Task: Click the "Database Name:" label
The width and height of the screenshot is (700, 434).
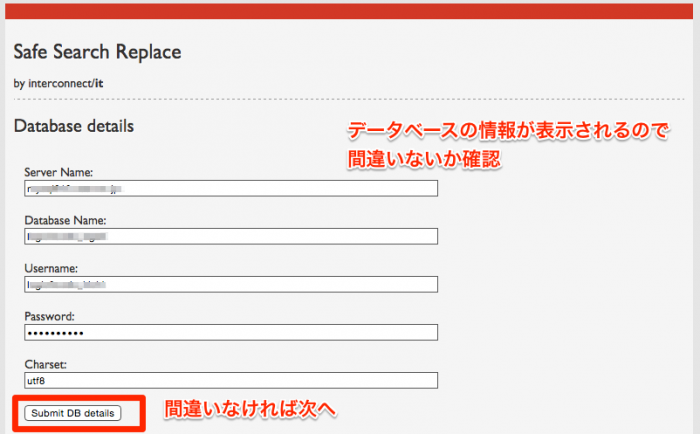Action: tap(65, 220)
